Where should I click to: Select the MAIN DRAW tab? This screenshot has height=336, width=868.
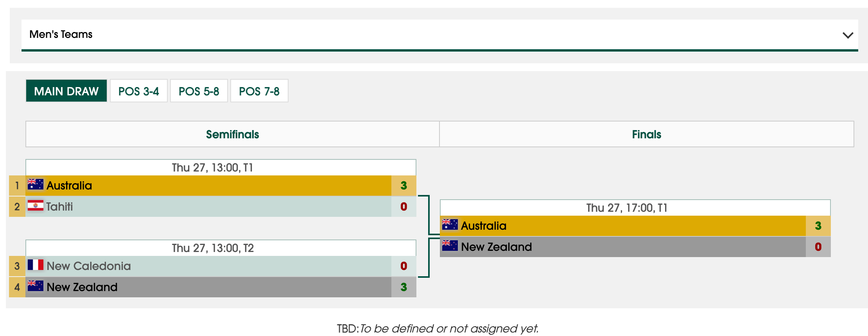pyautogui.click(x=66, y=91)
